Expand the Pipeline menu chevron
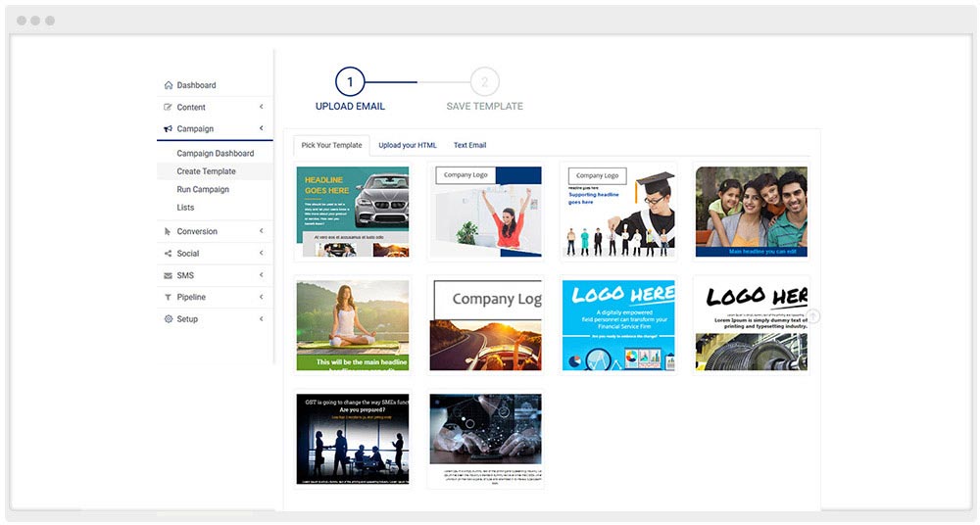This screenshot has height=525, width=980. coord(262,297)
